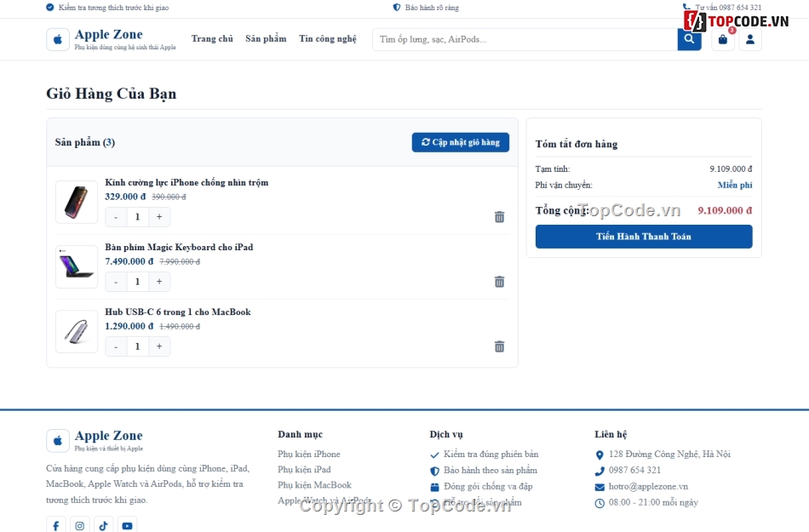Click the shield icon by Bảo hành rõ ràng
The height and width of the screenshot is (532, 809).
point(397,7)
